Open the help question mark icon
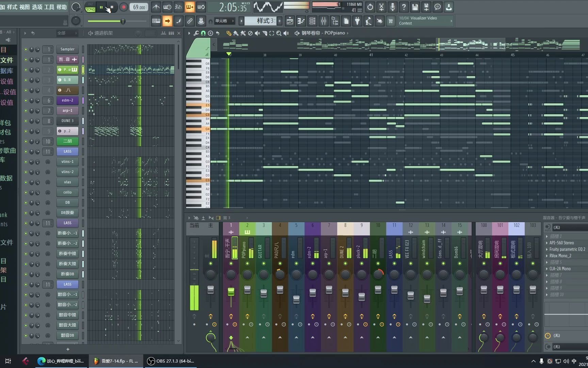Screen dimensions: 588x368 click(404, 7)
